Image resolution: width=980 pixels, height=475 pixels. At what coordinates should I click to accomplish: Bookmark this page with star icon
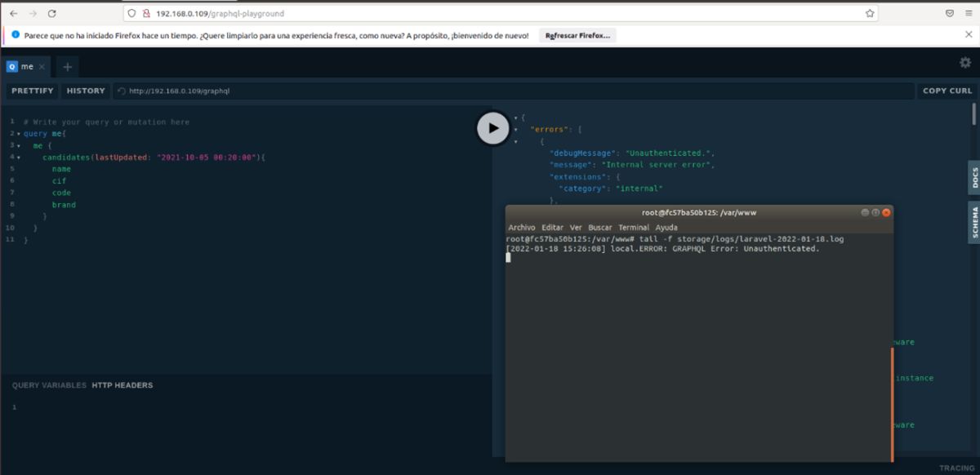tap(871, 13)
